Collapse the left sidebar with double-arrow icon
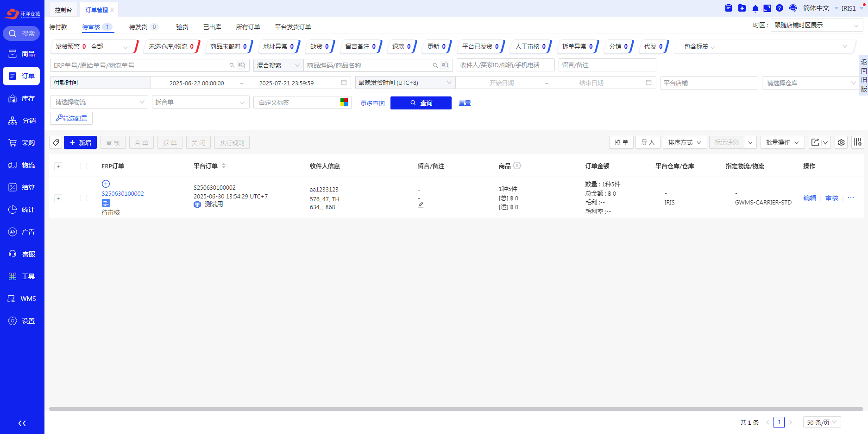Screen dimensions: 868x434 click(22, 423)
